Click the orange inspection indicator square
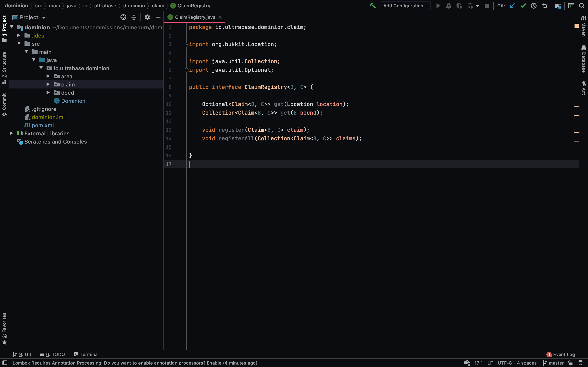 576,26
